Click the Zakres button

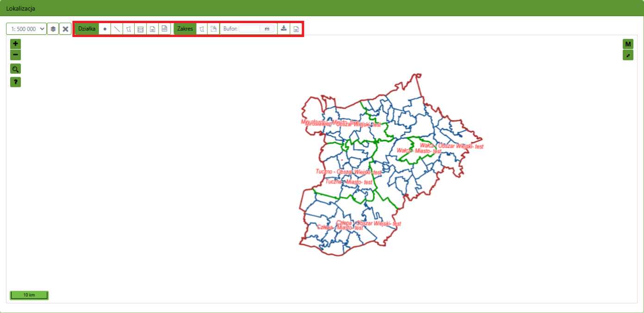click(185, 29)
